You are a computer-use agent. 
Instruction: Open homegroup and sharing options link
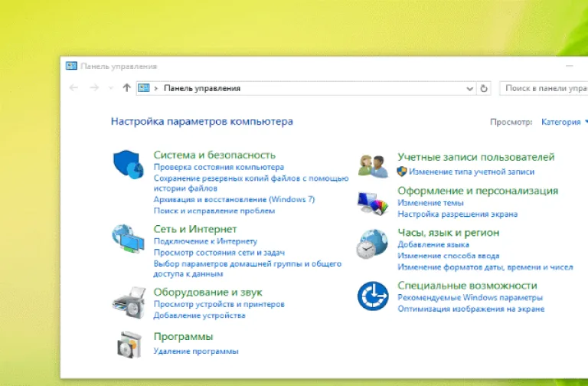click(x=247, y=269)
